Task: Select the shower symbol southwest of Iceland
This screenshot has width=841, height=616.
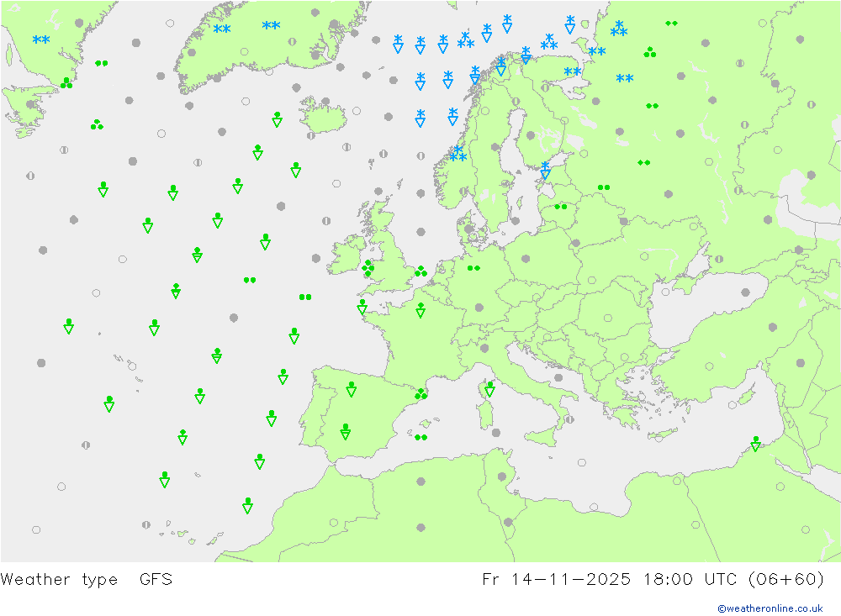Action: click(278, 119)
